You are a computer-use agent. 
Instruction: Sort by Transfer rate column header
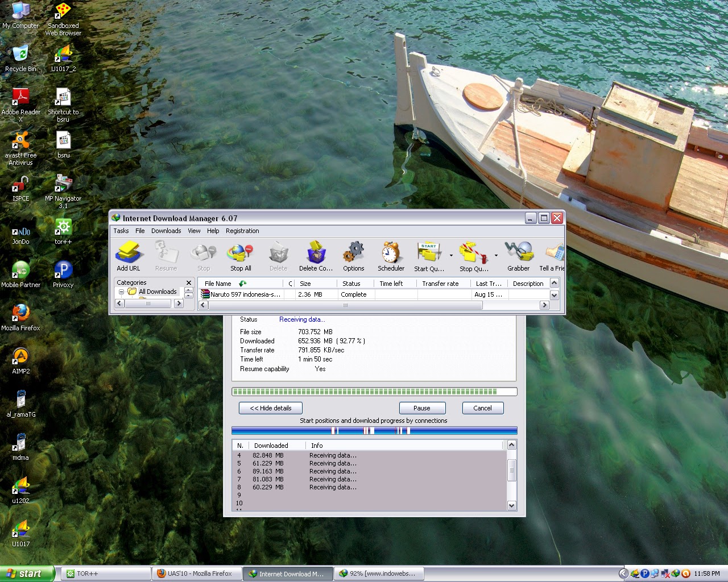point(444,283)
